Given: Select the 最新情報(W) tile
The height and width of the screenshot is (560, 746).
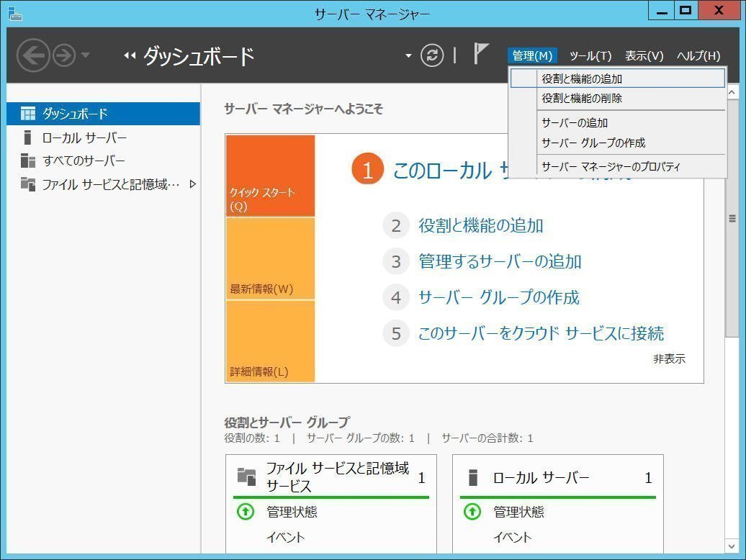Looking at the screenshot, I should (270, 259).
